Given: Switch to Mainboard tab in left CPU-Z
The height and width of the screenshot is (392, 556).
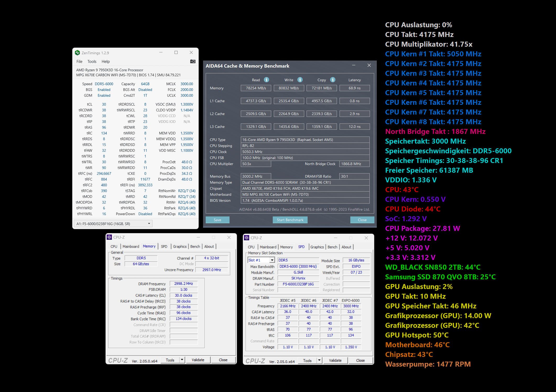Looking at the screenshot, I should tap(131, 247).
